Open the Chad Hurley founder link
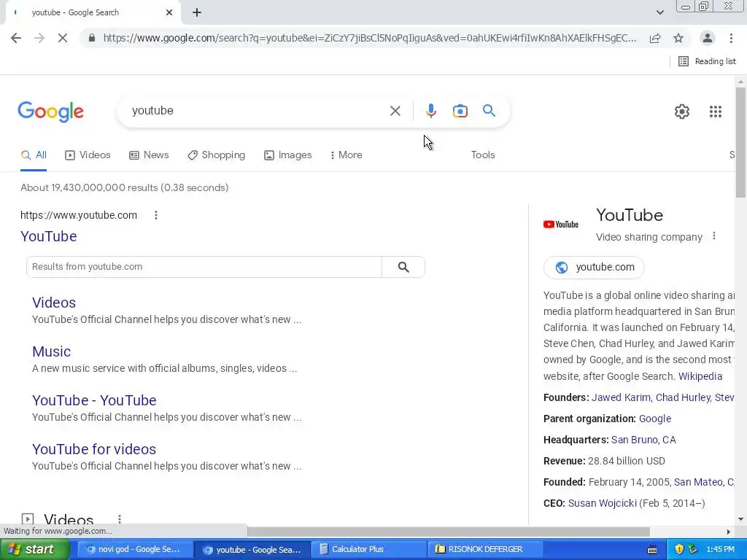The width and height of the screenshot is (747, 560). [x=683, y=397]
